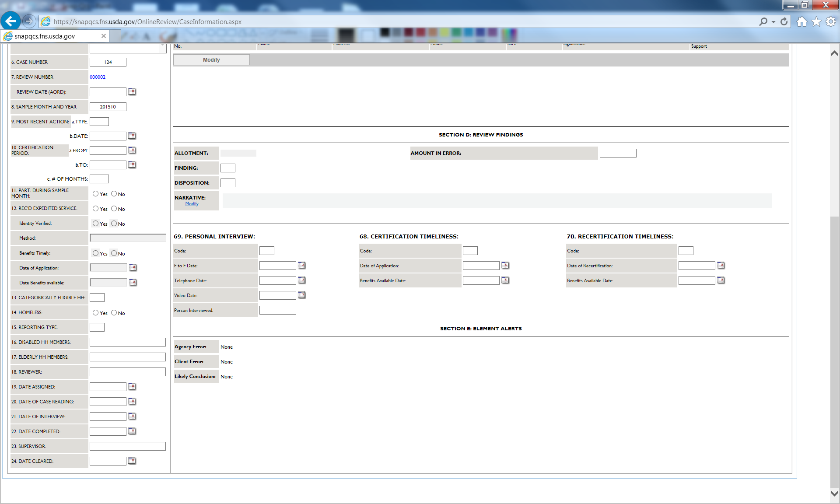Open calendar picker for Date Assigned
The width and height of the screenshot is (840, 504).
click(x=132, y=387)
